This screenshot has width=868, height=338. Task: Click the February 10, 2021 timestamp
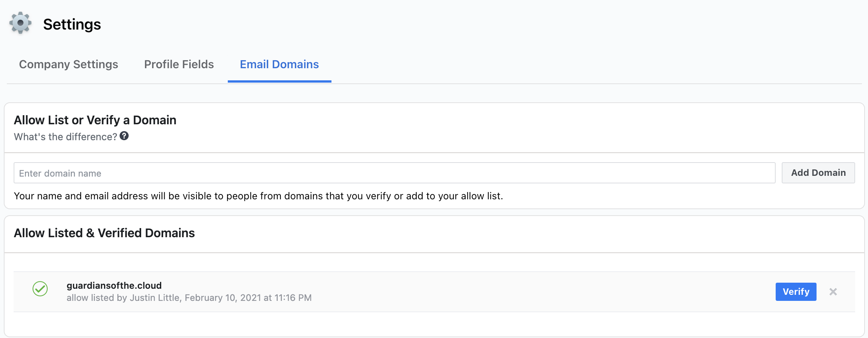(248, 298)
